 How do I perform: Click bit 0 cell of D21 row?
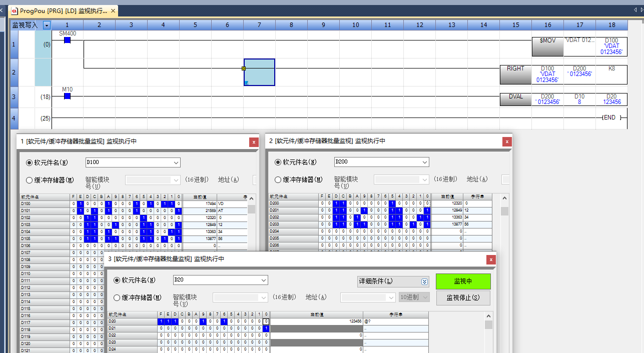[x=266, y=328]
